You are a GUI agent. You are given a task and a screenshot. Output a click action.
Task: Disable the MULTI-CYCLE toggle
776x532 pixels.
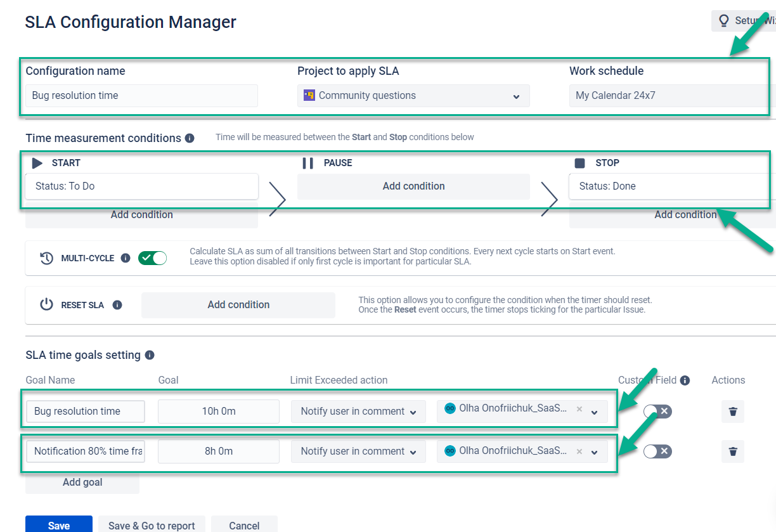click(x=152, y=258)
